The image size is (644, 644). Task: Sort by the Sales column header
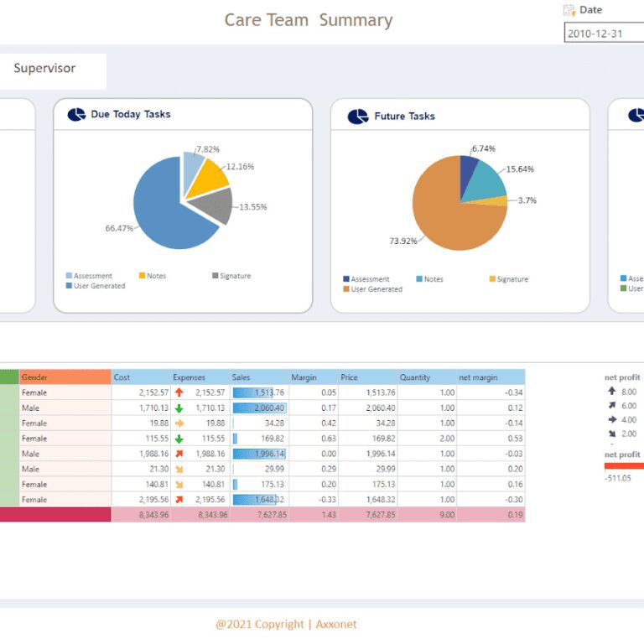[x=259, y=377]
